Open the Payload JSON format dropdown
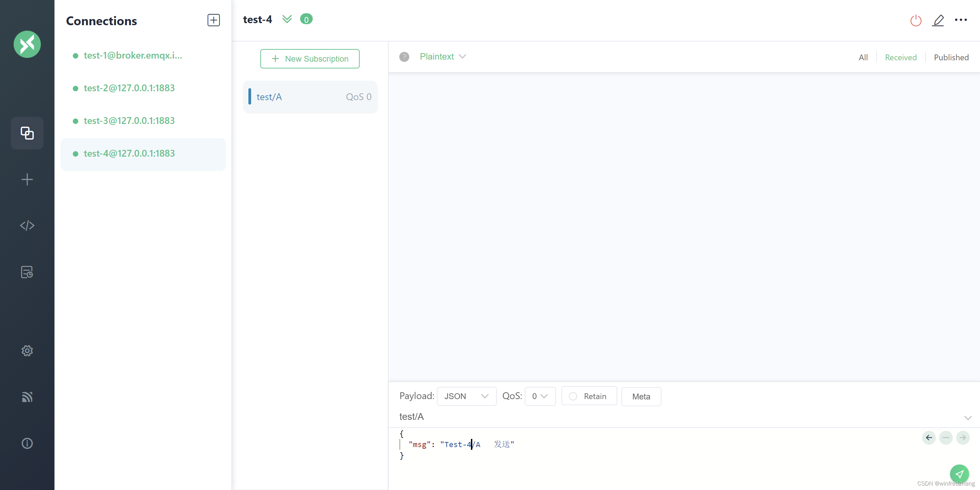Image resolution: width=980 pixels, height=490 pixels. pyautogui.click(x=467, y=396)
